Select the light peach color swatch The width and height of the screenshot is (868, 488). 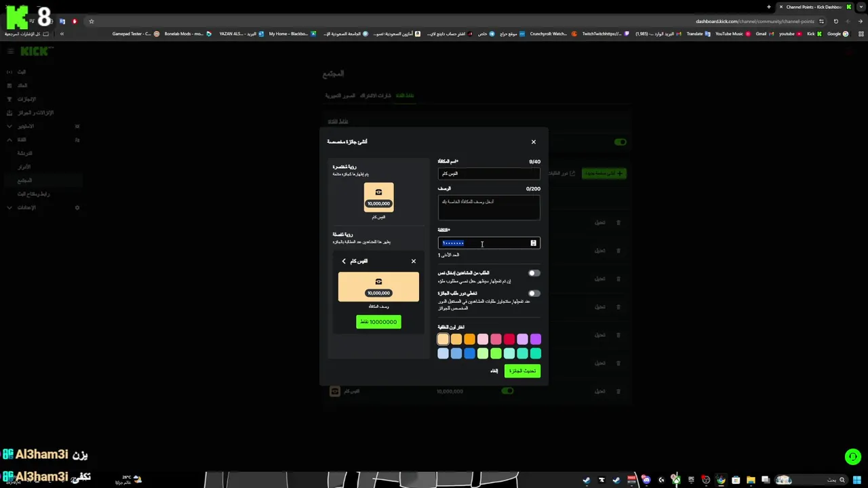pyautogui.click(x=443, y=339)
